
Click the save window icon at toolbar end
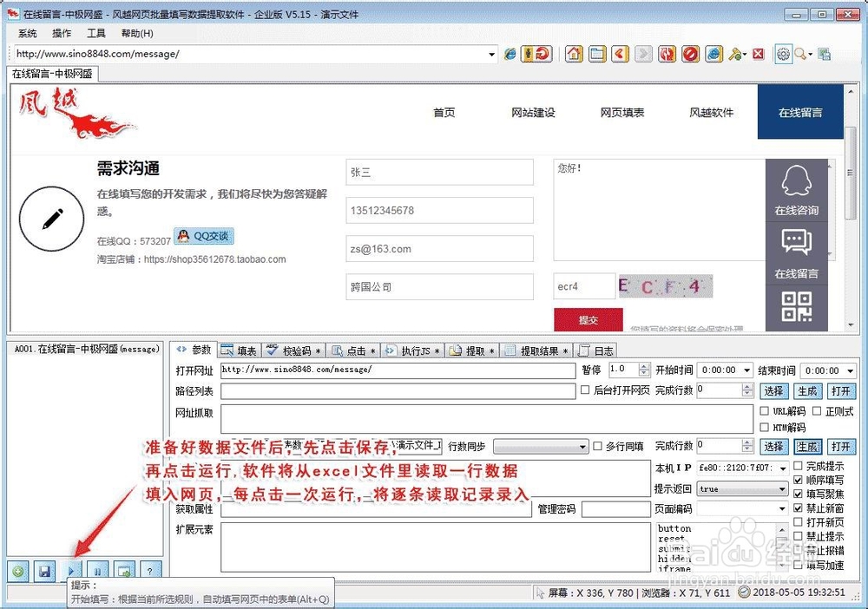pyautogui.click(x=825, y=54)
